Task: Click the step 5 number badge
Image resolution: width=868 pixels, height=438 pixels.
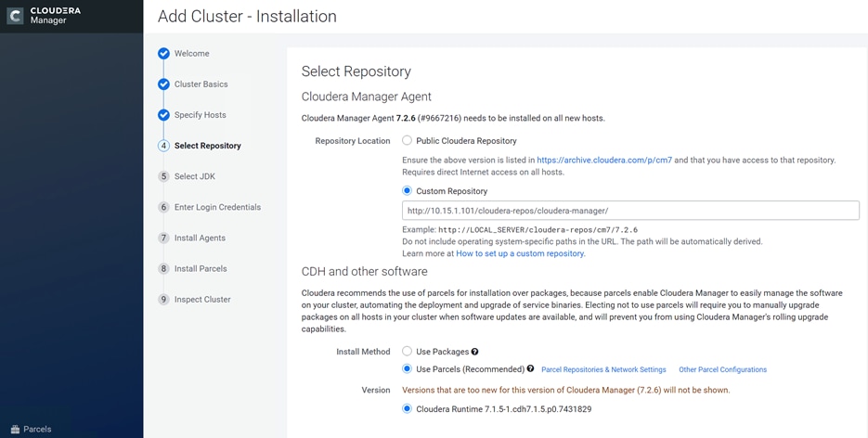Action: coord(163,176)
